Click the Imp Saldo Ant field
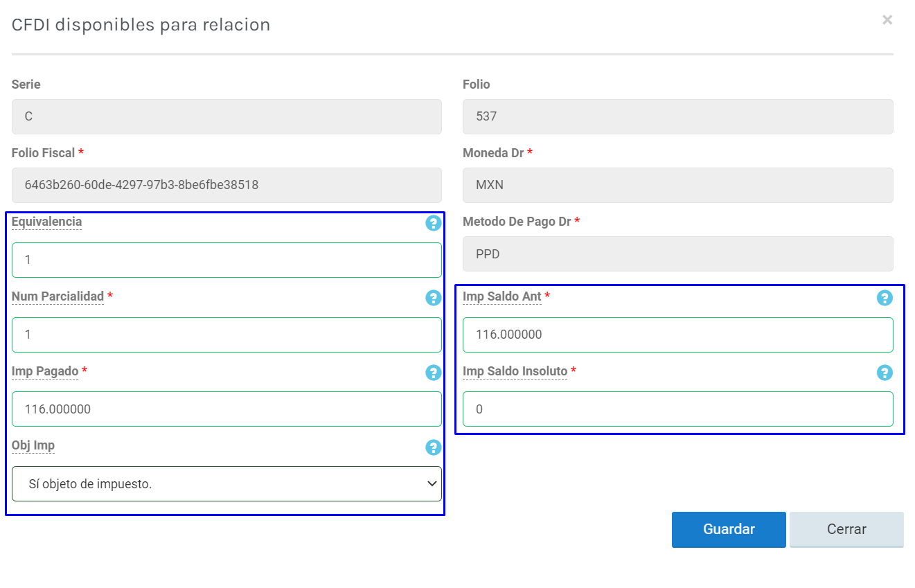 [677, 335]
